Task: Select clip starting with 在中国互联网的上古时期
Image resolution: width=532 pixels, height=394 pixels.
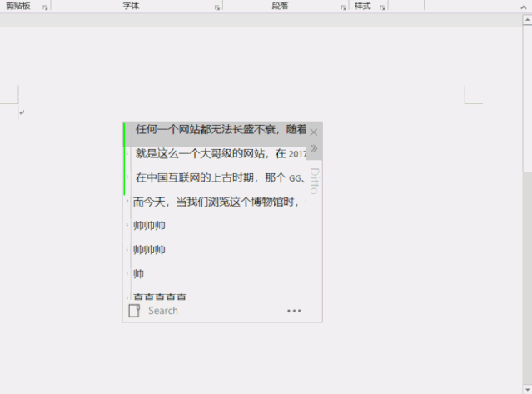Action: 216,177
